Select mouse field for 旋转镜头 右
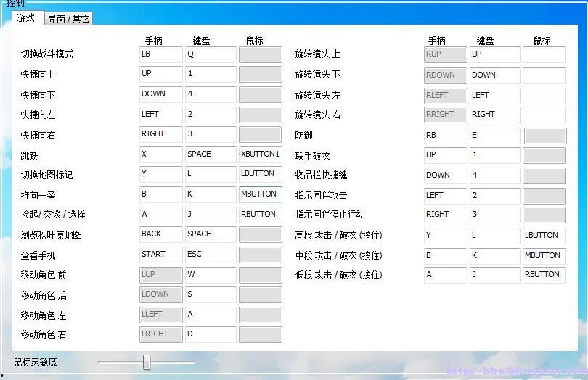Image resolution: width=588 pixels, height=380 pixels. (x=544, y=115)
